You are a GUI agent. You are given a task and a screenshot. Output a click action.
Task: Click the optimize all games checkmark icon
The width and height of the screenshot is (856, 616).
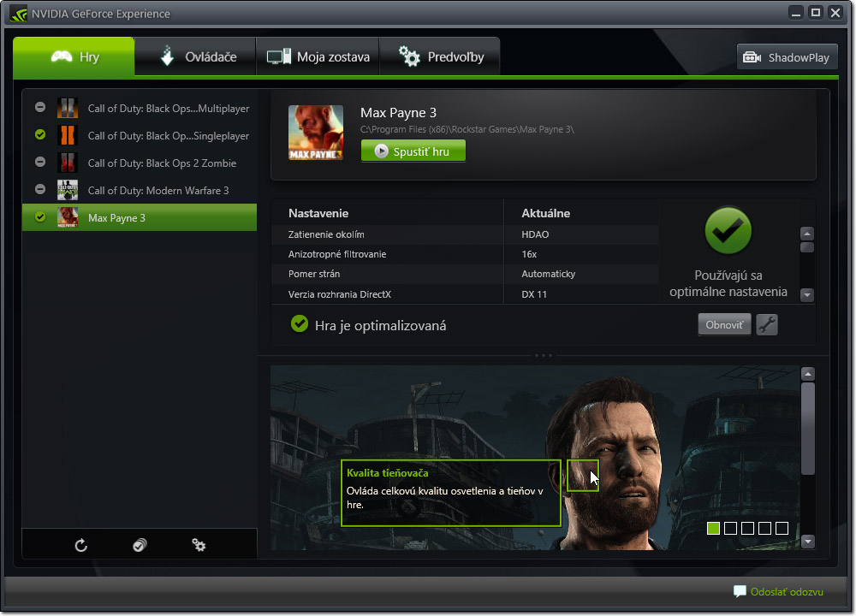pos(140,545)
